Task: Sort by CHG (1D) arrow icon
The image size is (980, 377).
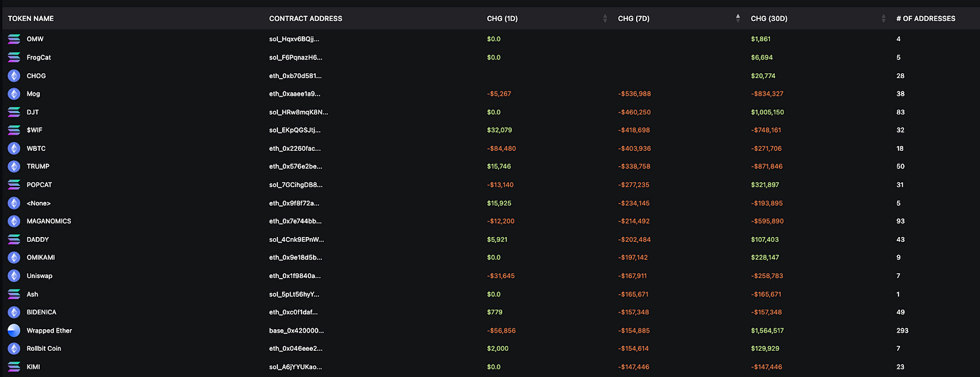Action: [605, 19]
